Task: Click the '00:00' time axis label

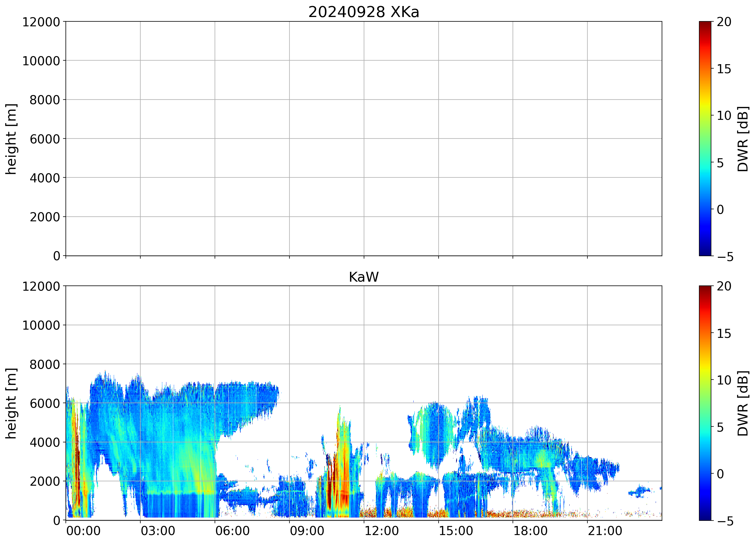Action: [x=83, y=531]
